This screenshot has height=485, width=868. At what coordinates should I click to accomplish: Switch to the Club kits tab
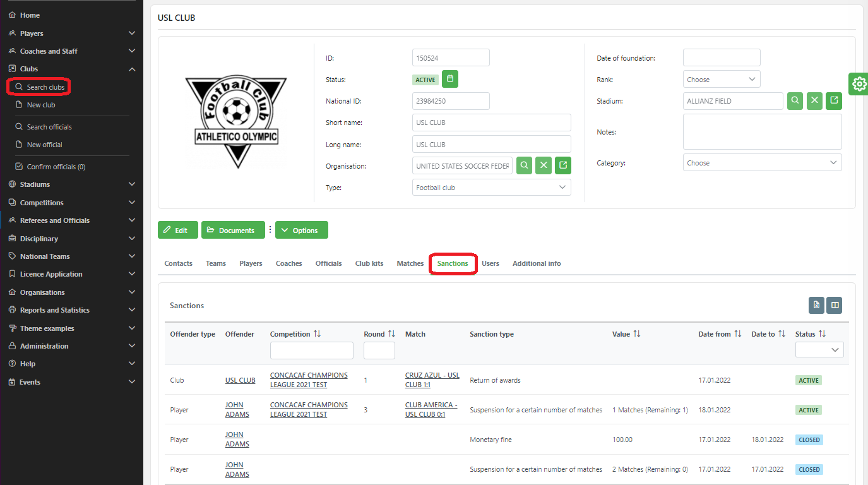tap(369, 263)
